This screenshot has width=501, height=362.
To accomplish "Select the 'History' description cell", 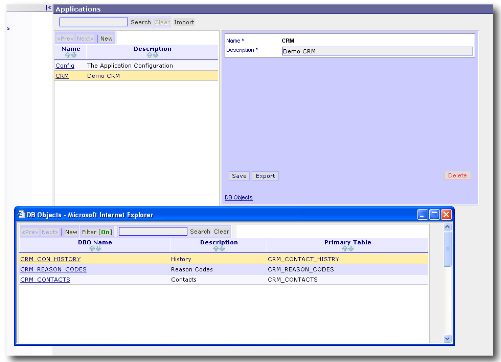I will click(181, 259).
